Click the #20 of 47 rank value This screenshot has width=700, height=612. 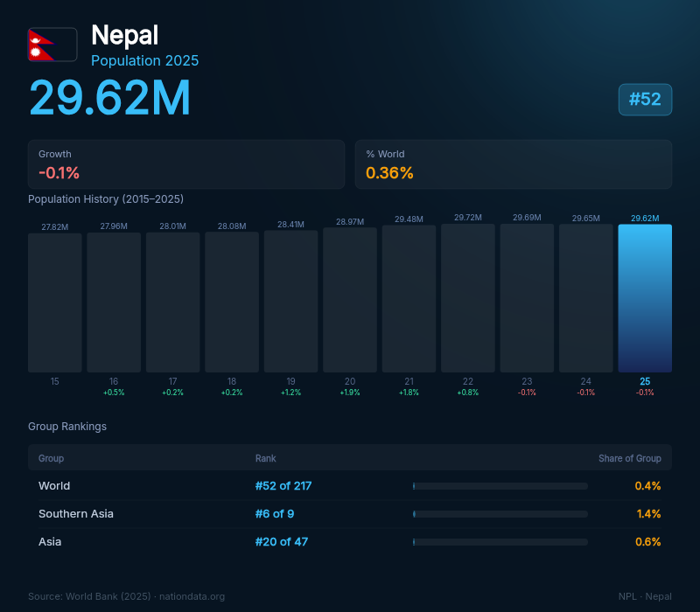point(282,541)
